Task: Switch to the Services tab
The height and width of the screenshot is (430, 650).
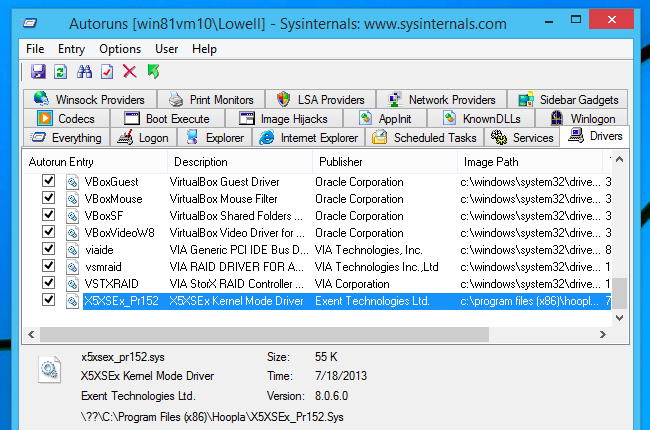Action: tap(522, 138)
